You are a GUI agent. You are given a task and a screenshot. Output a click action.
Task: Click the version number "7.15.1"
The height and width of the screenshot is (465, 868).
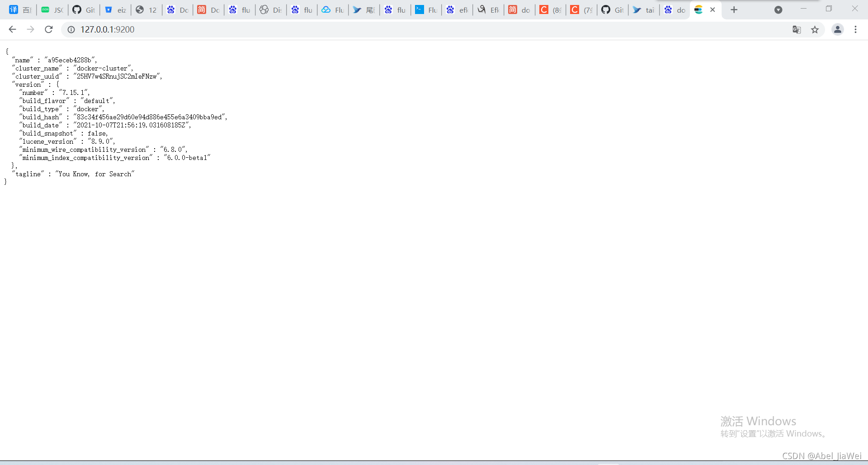(74, 93)
